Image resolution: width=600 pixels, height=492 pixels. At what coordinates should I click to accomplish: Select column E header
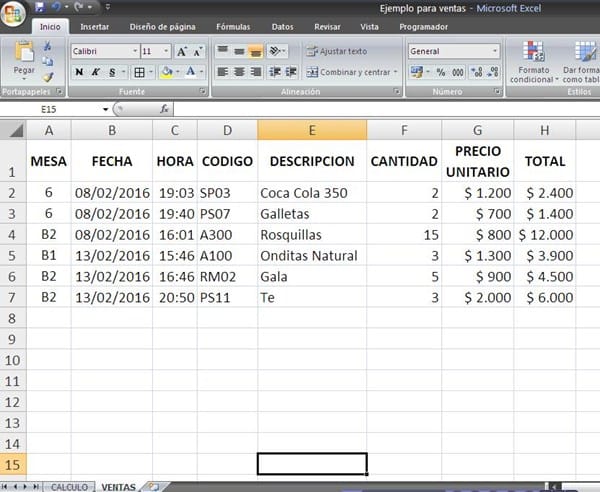click(x=312, y=130)
